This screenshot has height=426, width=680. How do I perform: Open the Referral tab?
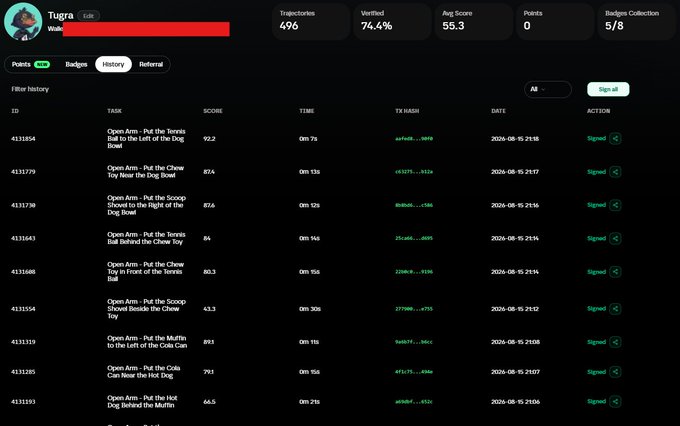(x=151, y=64)
